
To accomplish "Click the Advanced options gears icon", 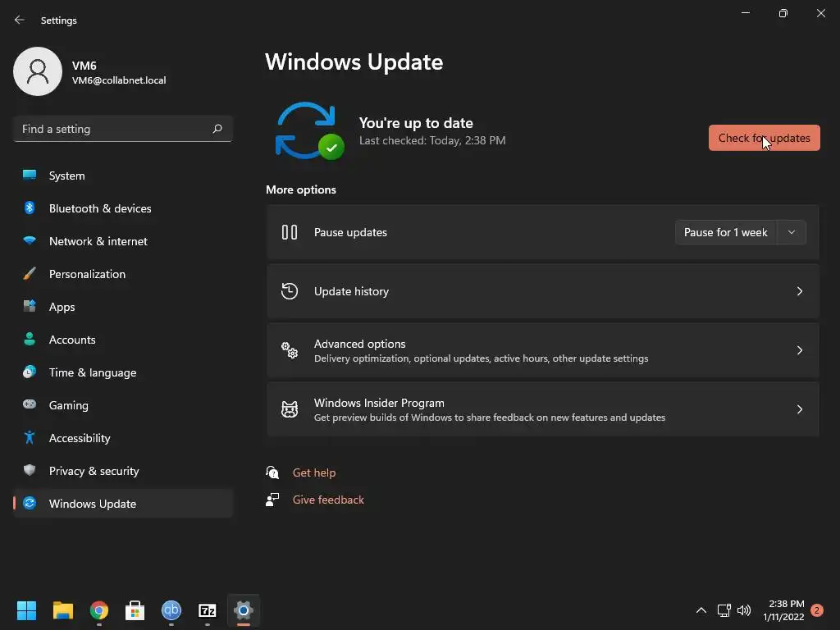I will (x=290, y=349).
